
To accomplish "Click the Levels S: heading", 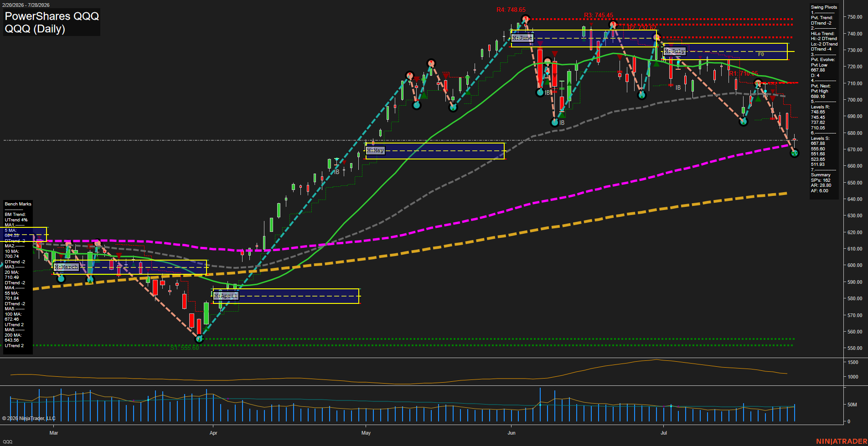I will 820,138.
